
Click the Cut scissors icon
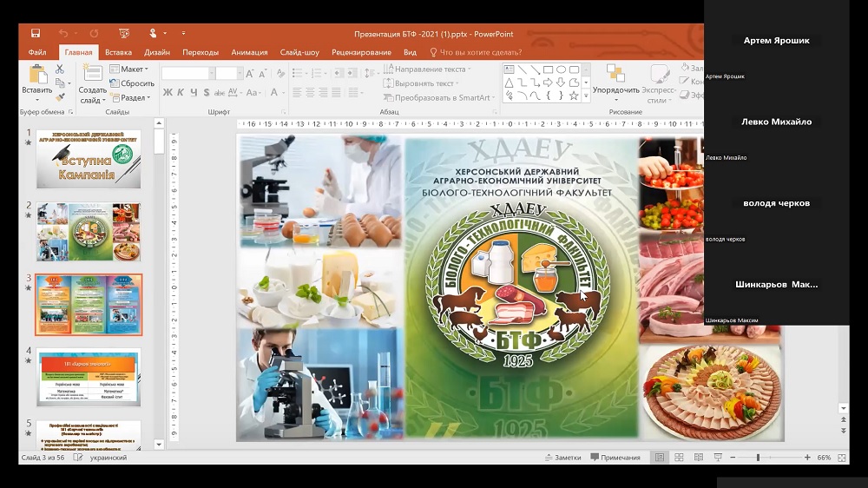click(60, 69)
